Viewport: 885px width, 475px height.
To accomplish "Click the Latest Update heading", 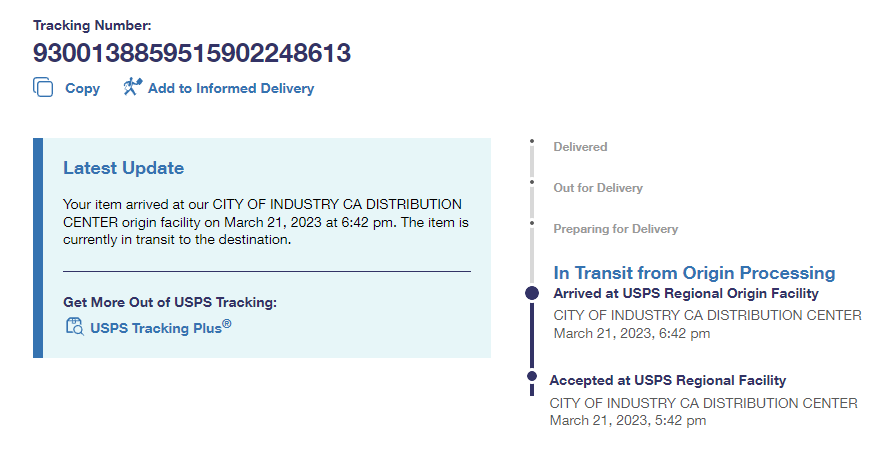I will point(123,168).
